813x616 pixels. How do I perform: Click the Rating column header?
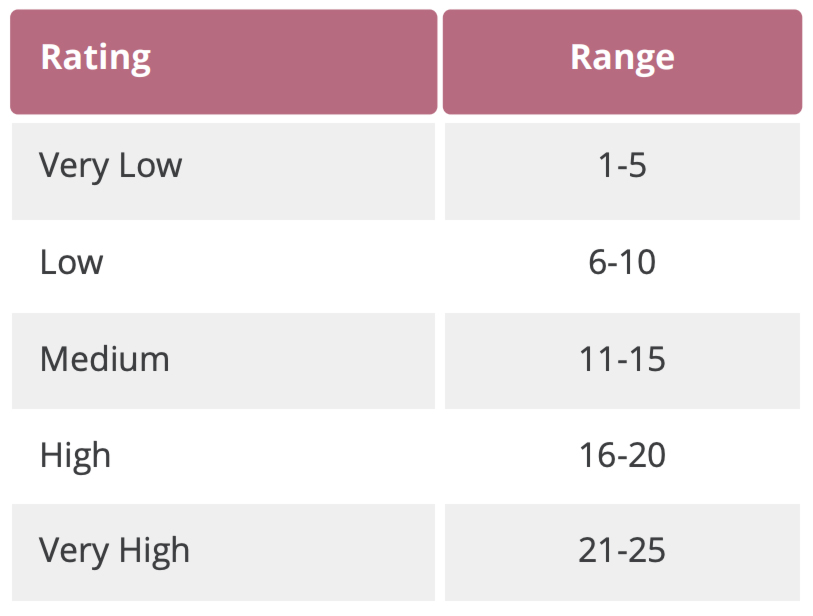tap(223, 62)
